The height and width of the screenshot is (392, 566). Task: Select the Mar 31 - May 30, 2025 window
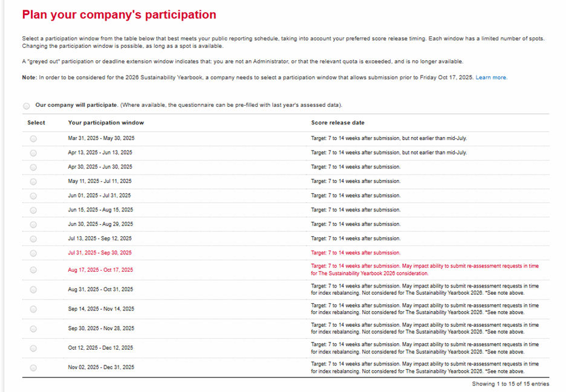point(33,138)
